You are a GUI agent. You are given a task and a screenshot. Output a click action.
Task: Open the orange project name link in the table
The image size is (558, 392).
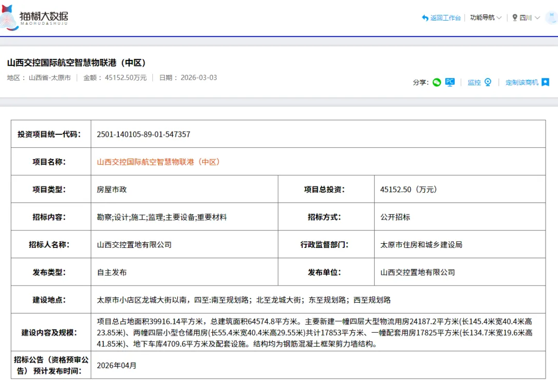click(159, 162)
